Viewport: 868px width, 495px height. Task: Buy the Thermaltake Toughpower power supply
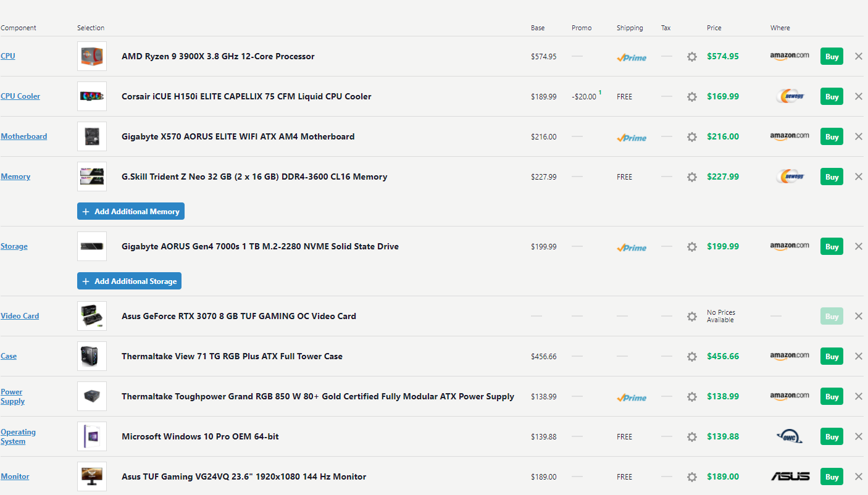click(x=832, y=396)
